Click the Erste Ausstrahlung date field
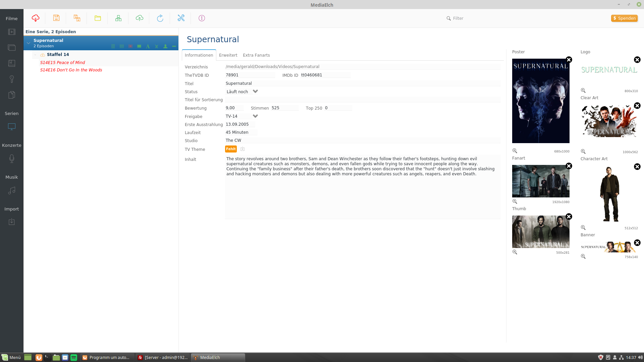The image size is (644, 362). click(240, 124)
